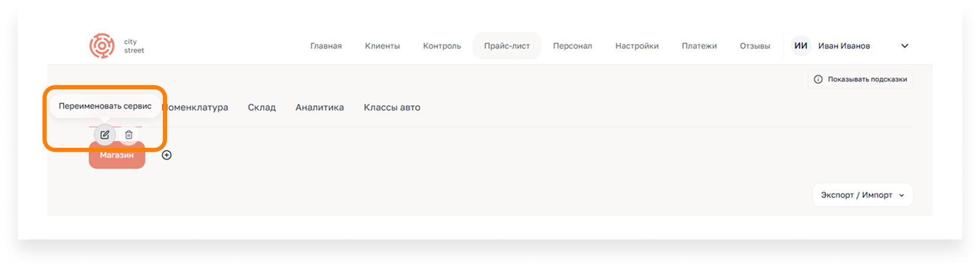The image size is (980, 269).
Task: Open the Персонал section
Action: tap(573, 46)
